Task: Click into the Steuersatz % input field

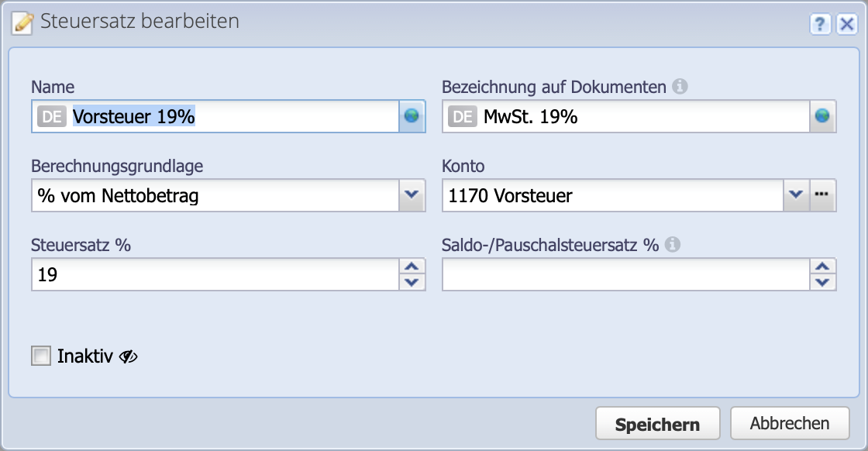Action: coord(215,274)
